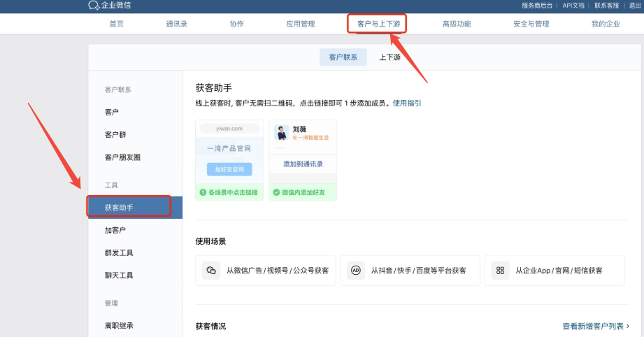Click the 加好友咨询 button
The width and height of the screenshot is (644, 337).
[229, 169]
